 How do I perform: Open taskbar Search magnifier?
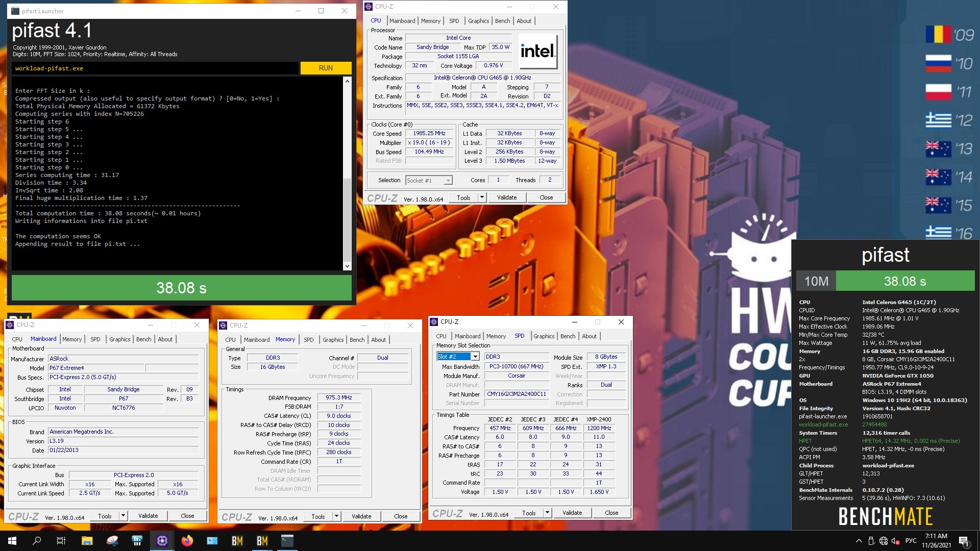pyautogui.click(x=37, y=541)
